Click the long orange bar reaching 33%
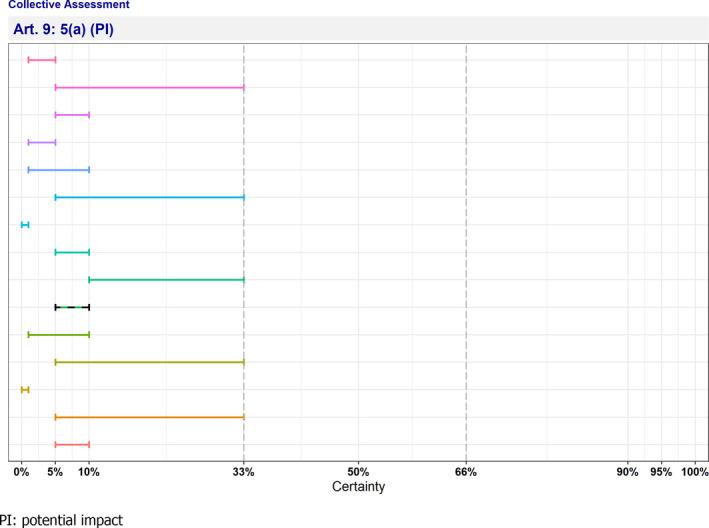709x528 pixels. click(149, 416)
